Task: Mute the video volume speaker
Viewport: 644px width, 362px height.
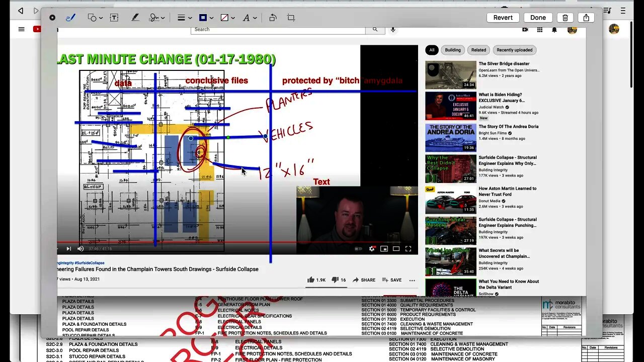Action: click(x=80, y=248)
